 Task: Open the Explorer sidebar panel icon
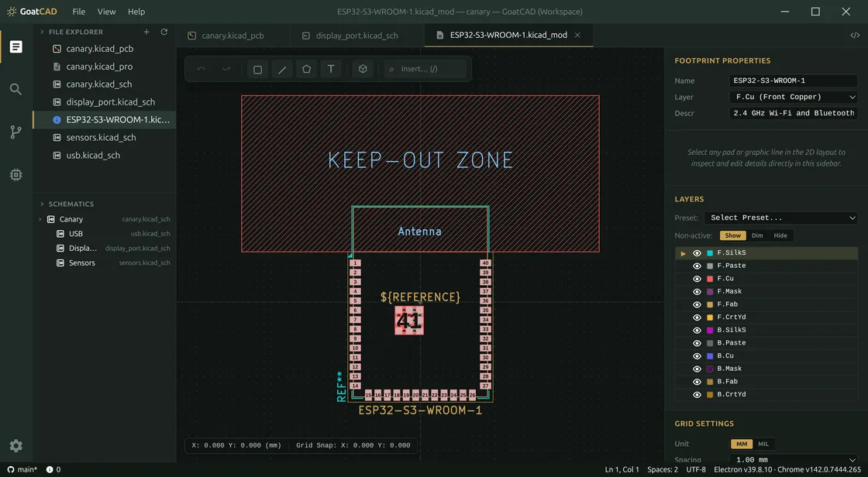(16, 47)
